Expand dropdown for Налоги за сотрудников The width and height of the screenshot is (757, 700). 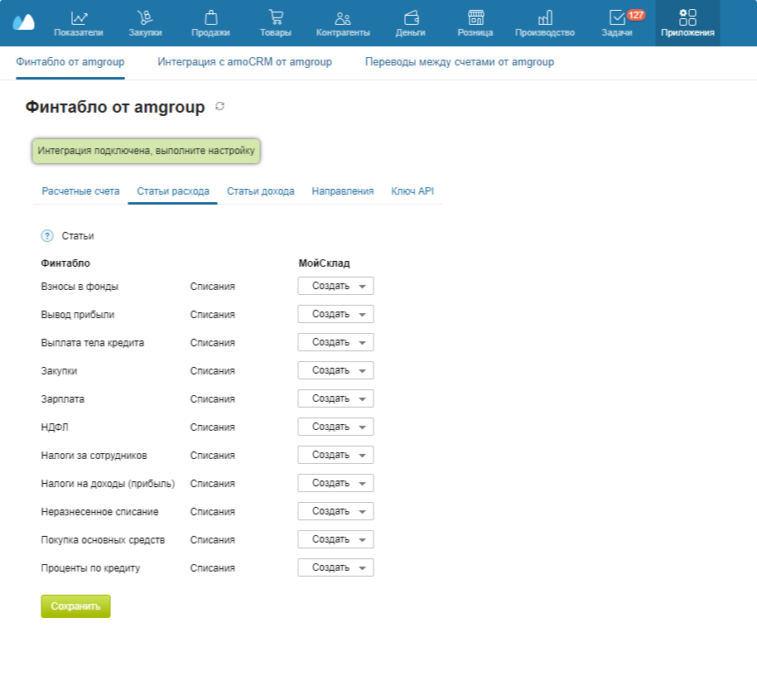click(x=335, y=455)
